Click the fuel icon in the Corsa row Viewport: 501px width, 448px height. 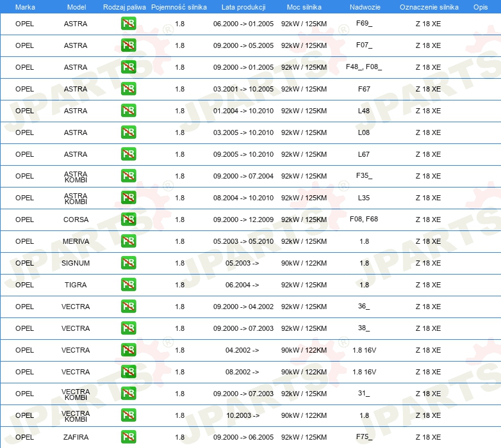(x=128, y=220)
